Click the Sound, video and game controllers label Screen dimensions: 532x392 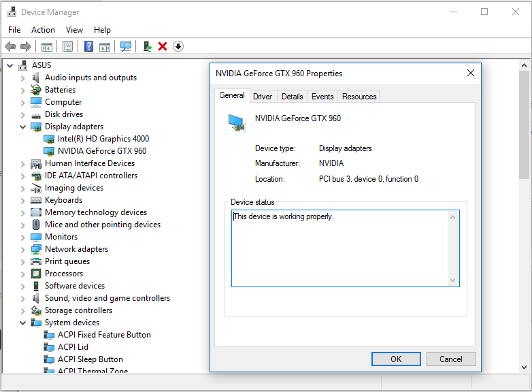pos(107,298)
